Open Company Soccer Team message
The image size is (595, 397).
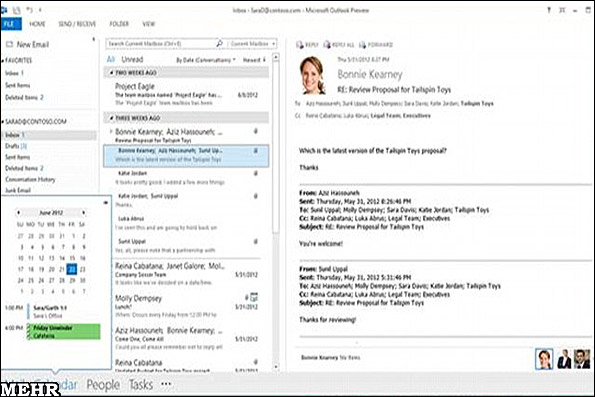coord(186,274)
